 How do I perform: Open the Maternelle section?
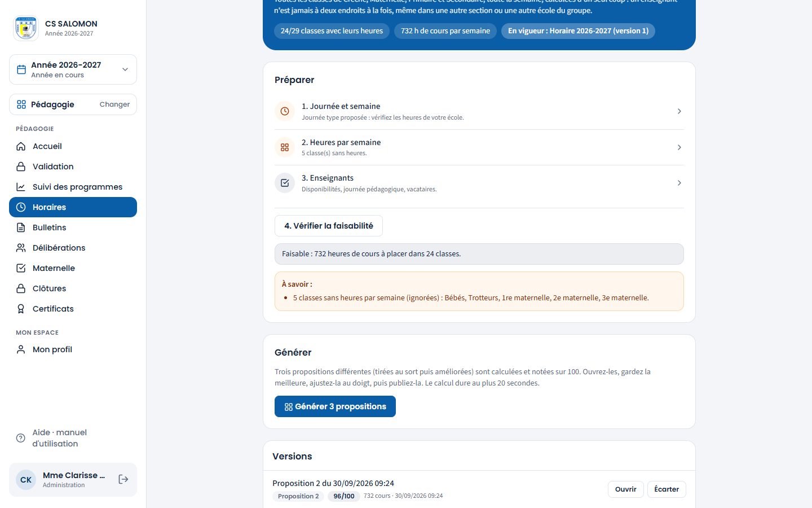[x=73, y=268]
